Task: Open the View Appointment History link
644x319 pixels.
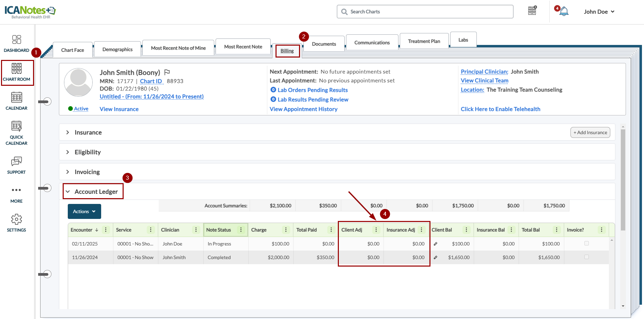Action: pyautogui.click(x=303, y=109)
